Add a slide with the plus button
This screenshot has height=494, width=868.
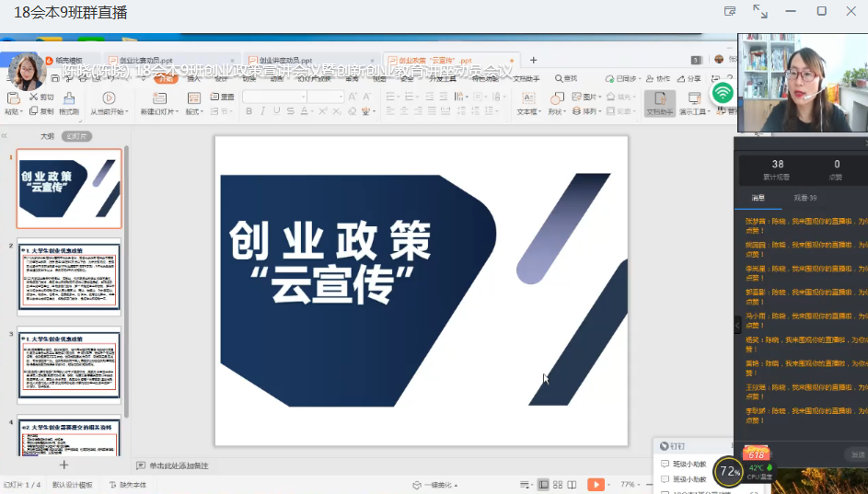pos(64,465)
